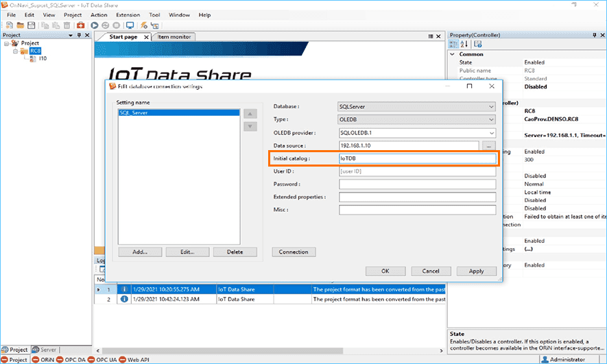607x364 pixels.
Task: Click the OK button in dialog
Action: tap(385, 271)
